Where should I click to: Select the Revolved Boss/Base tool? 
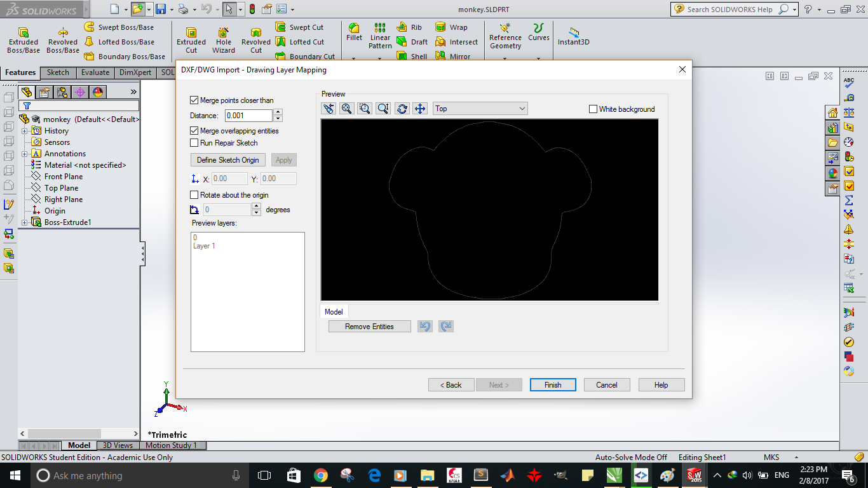pyautogui.click(x=63, y=41)
